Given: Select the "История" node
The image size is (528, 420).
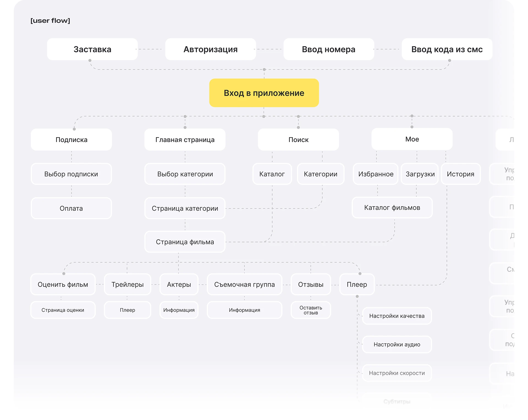Looking at the screenshot, I should (461, 174).
